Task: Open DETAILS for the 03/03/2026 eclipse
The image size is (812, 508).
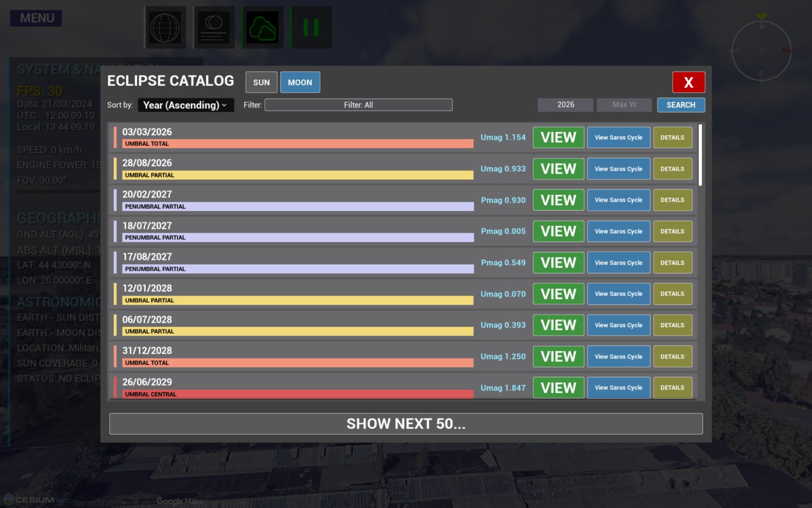Action: pos(672,138)
